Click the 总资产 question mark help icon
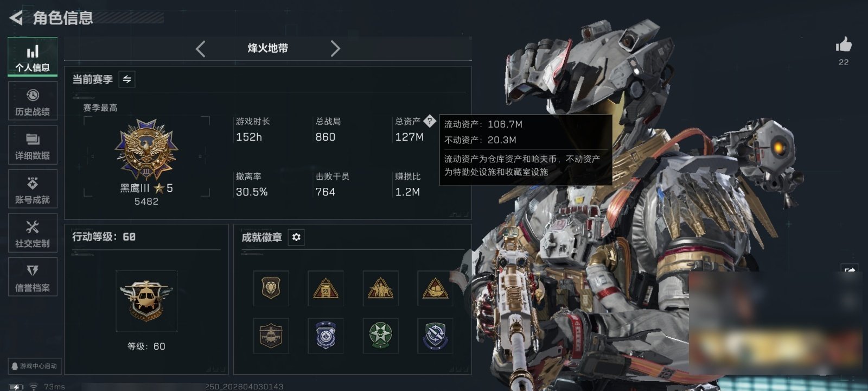Screen dimensions: 868x391 (x=430, y=121)
